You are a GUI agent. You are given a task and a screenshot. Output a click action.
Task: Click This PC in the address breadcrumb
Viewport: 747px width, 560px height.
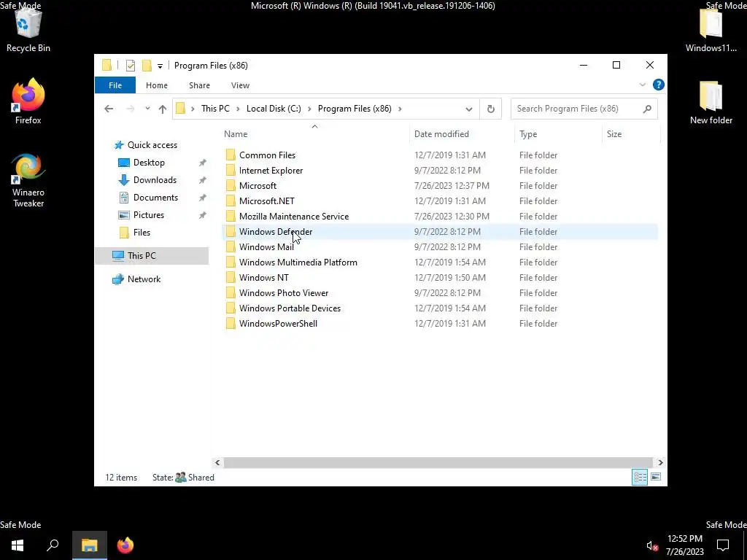pos(215,109)
